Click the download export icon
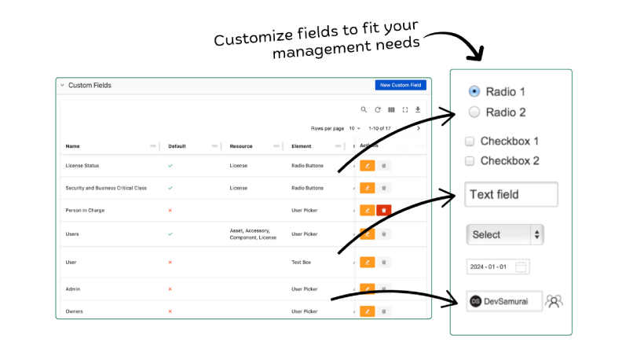 [x=419, y=110]
